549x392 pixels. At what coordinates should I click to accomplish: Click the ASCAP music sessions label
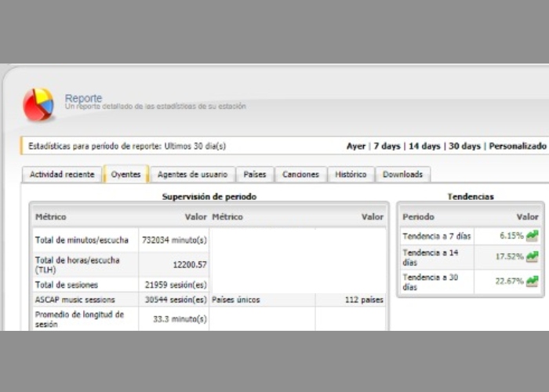(75, 299)
